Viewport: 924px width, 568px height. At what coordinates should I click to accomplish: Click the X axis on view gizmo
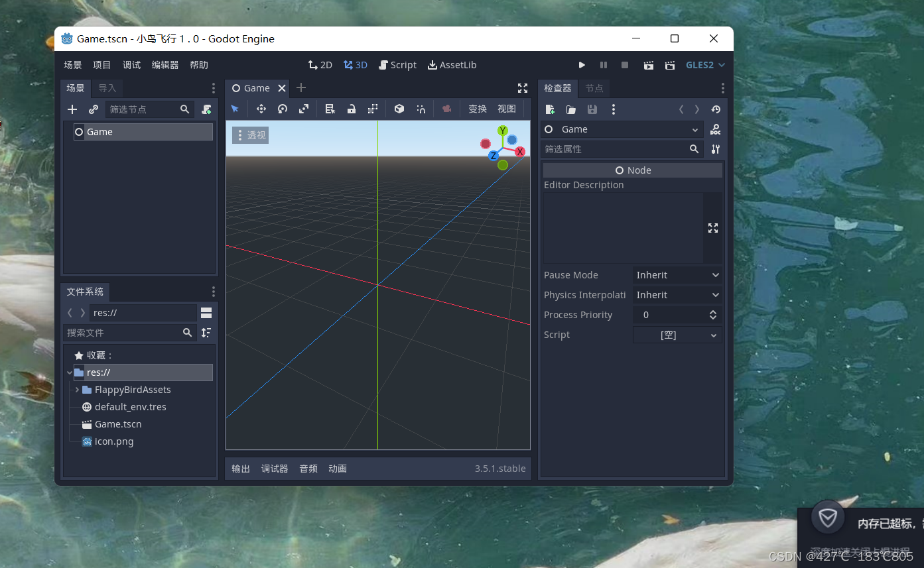point(520,152)
